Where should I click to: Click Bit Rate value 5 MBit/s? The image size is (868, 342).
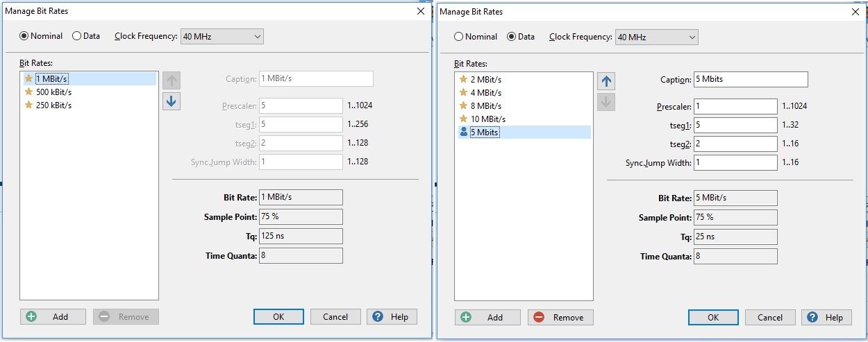[x=735, y=198]
